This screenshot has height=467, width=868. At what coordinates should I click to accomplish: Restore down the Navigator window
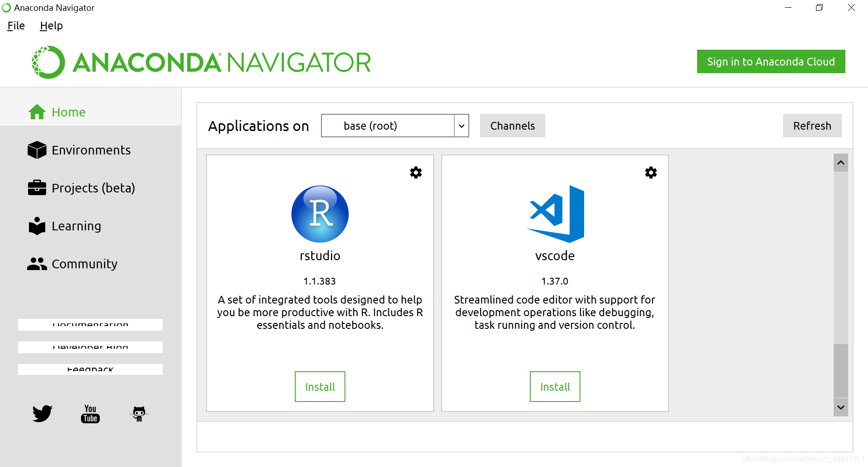click(820, 8)
